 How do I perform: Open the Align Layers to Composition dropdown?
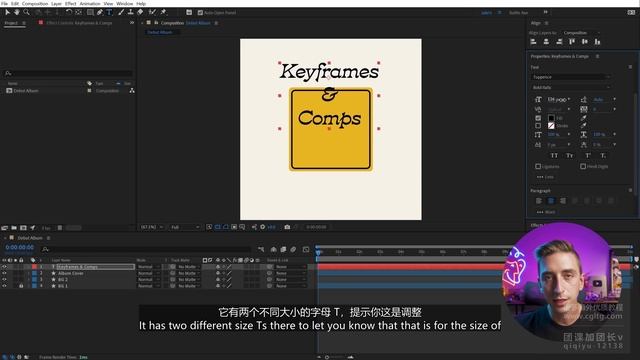[x=581, y=33]
